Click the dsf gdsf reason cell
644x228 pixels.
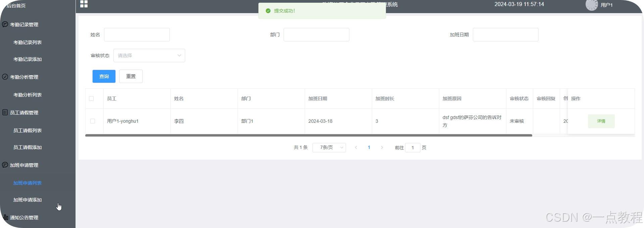point(472,121)
